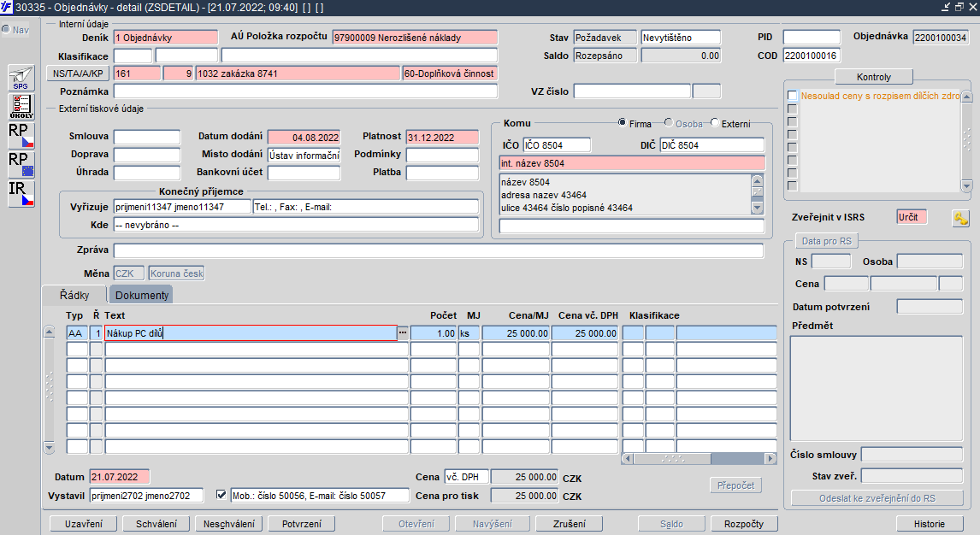Open the Historie view

(930, 524)
